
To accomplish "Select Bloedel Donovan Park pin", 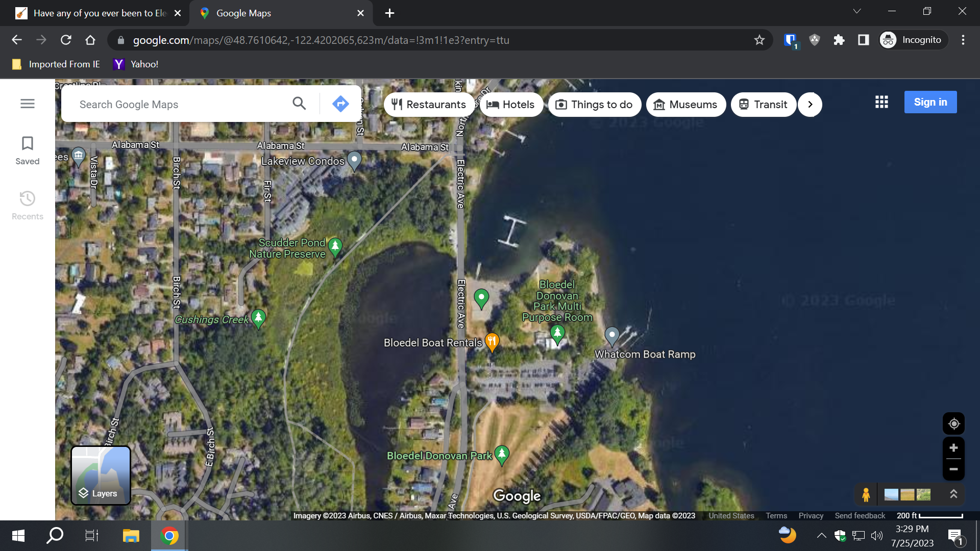I will coord(502,455).
